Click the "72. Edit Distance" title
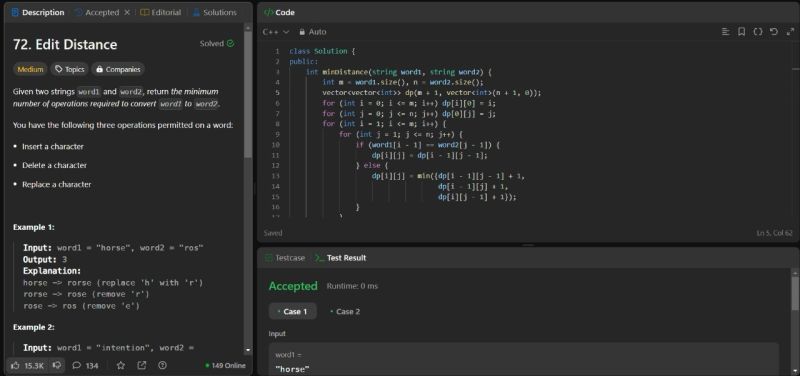 tap(65, 44)
